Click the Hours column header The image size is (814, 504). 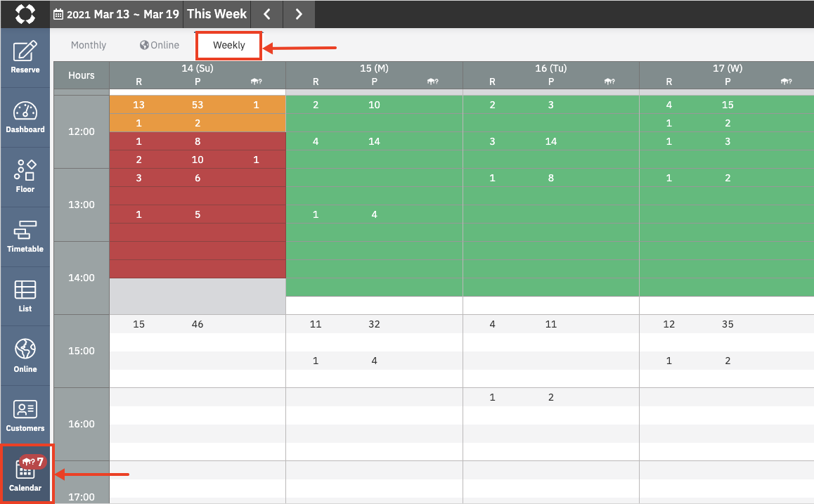click(82, 75)
